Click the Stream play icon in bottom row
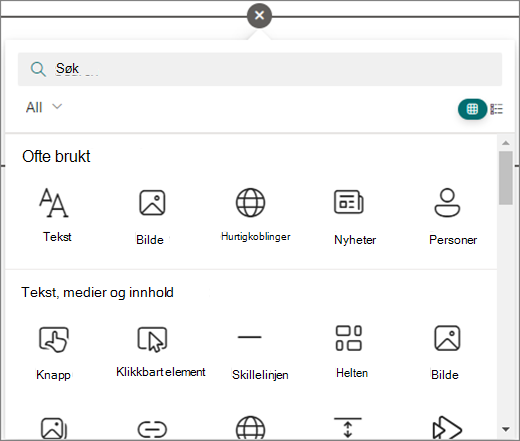This screenshot has width=520, height=441. (x=447, y=428)
